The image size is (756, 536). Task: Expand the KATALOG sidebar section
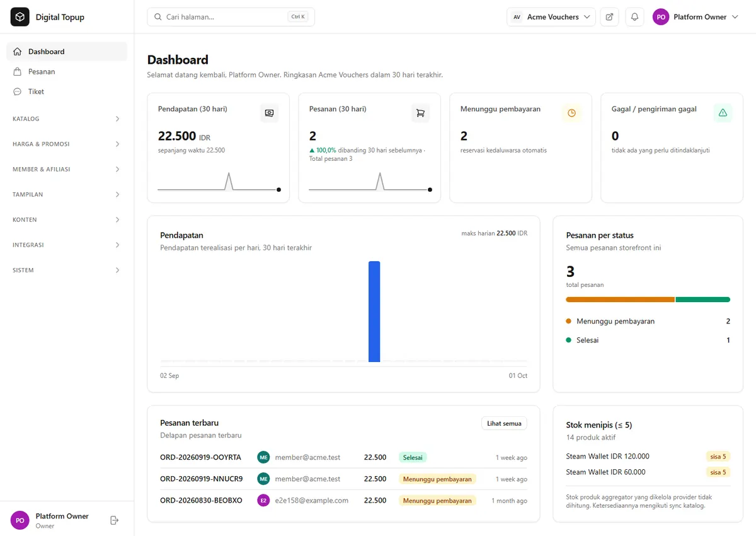pos(67,119)
